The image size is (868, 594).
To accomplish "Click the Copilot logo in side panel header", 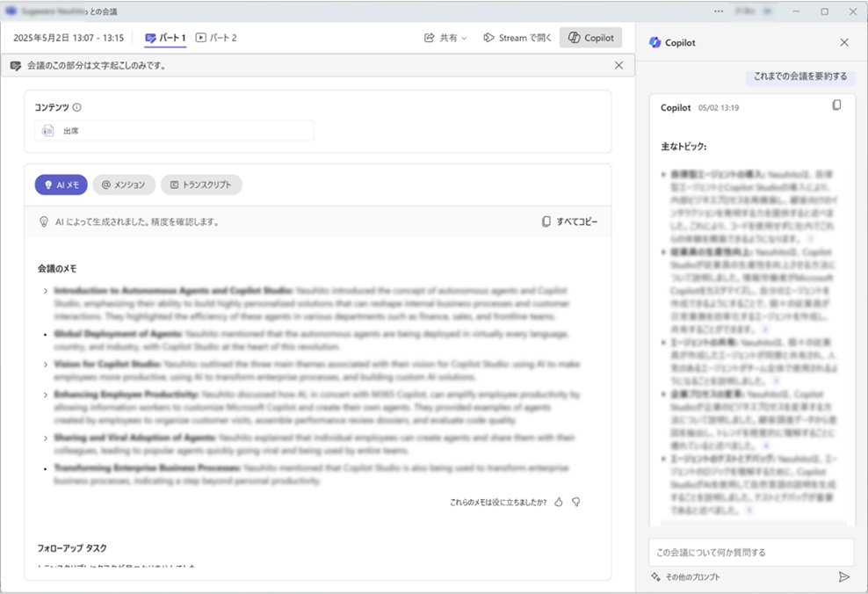I will coord(655,43).
